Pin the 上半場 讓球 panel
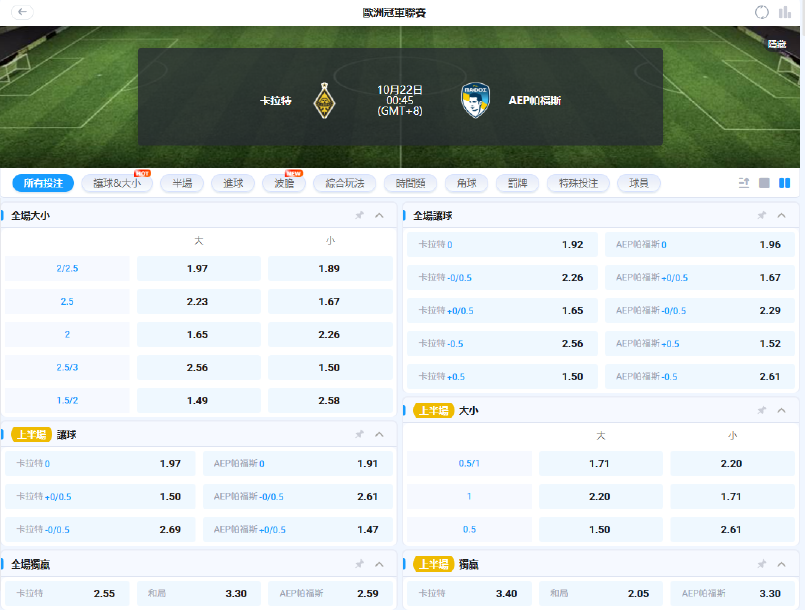 pyautogui.click(x=359, y=434)
